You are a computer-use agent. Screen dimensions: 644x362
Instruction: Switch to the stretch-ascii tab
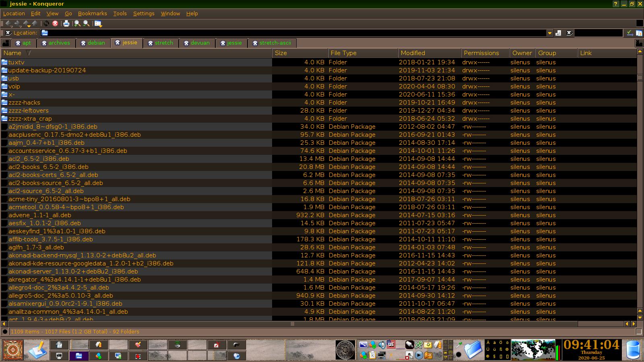(x=275, y=43)
